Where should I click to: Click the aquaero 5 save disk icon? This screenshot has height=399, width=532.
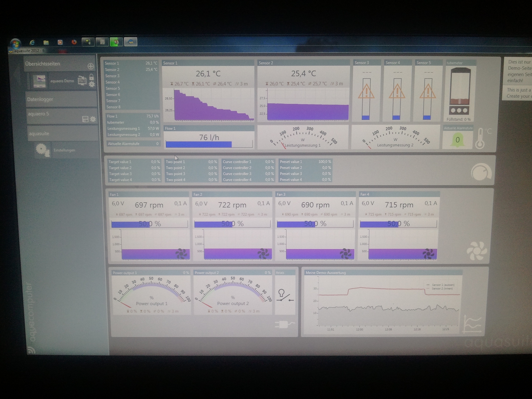click(85, 119)
